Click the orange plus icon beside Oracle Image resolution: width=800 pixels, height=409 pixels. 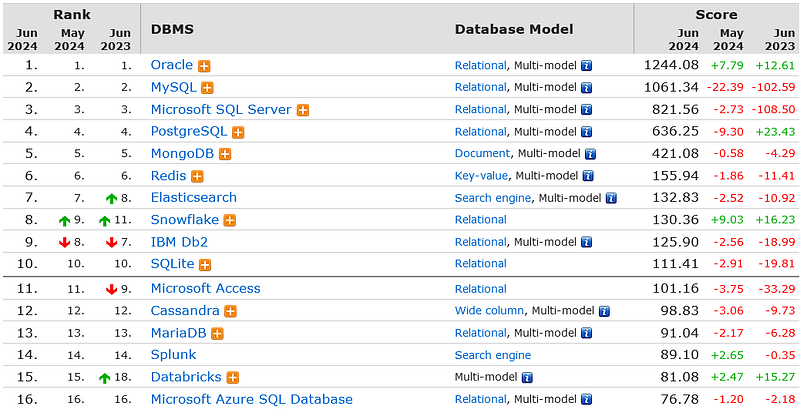tap(205, 66)
